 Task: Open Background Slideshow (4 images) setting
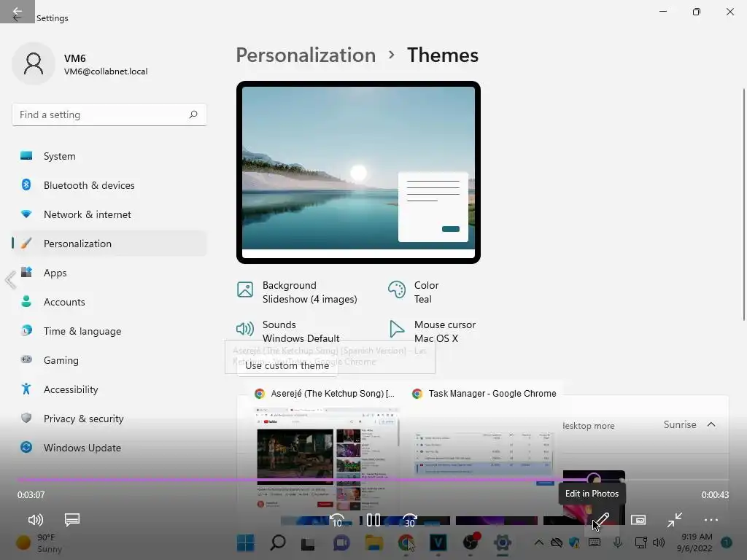tap(298, 292)
